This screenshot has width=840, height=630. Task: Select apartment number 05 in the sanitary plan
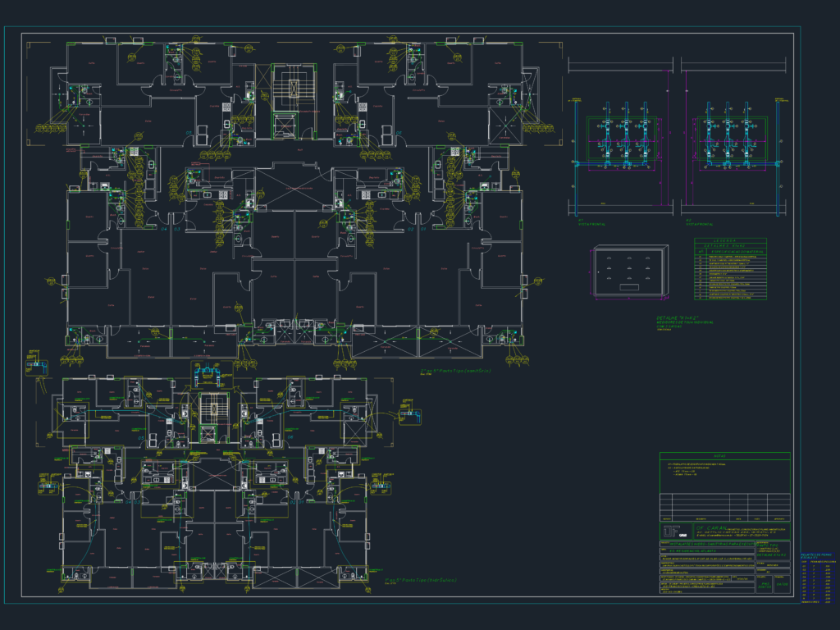click(189, 133)
